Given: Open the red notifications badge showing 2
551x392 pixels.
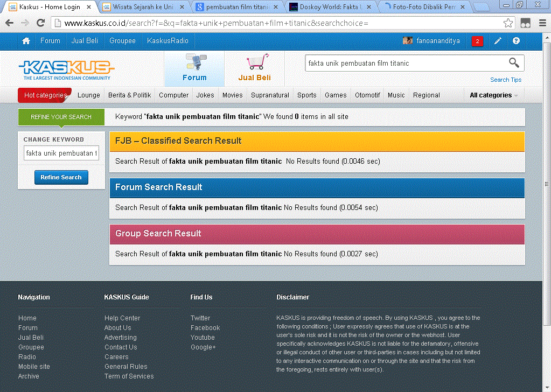Looking at the screenshot, I should click(x=477, y=41).
